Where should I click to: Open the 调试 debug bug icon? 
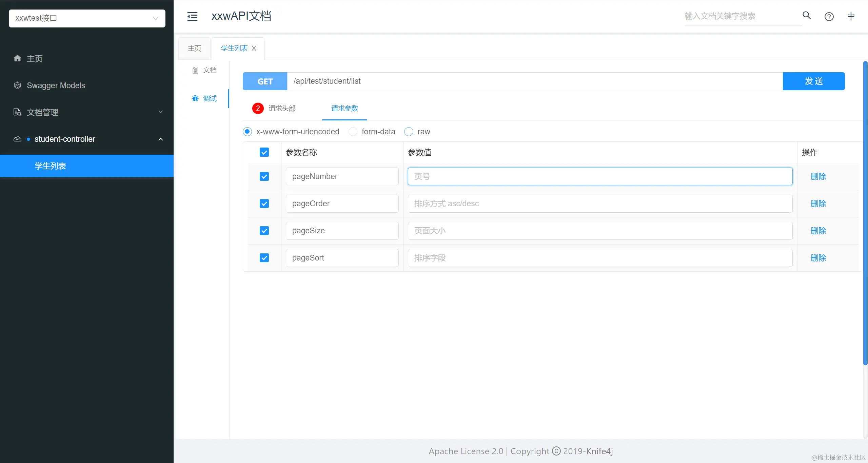[195, 98]
